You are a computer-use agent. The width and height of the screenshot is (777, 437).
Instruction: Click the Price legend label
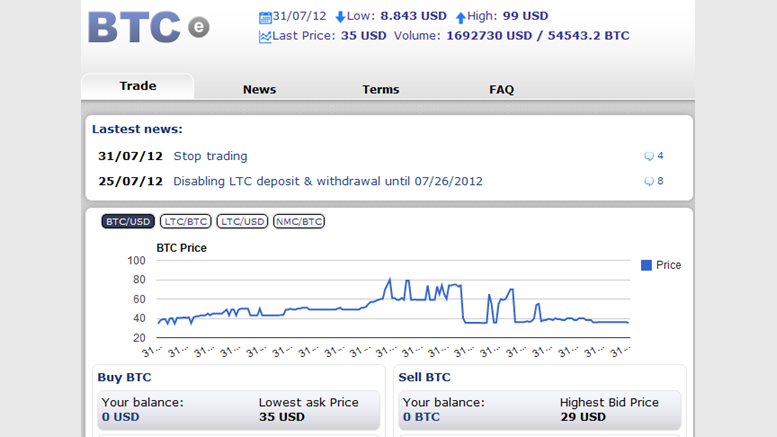pos(668,265)
